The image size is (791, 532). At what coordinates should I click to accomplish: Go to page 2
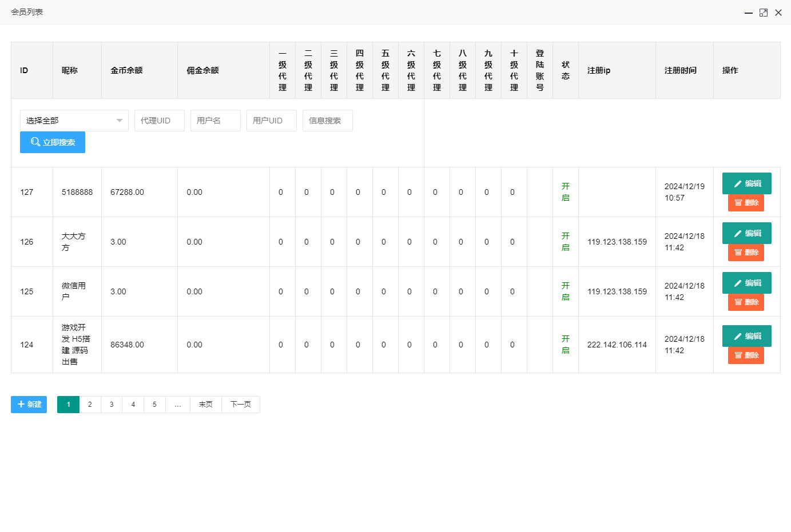pyautogui.click(x=90, y=405)
